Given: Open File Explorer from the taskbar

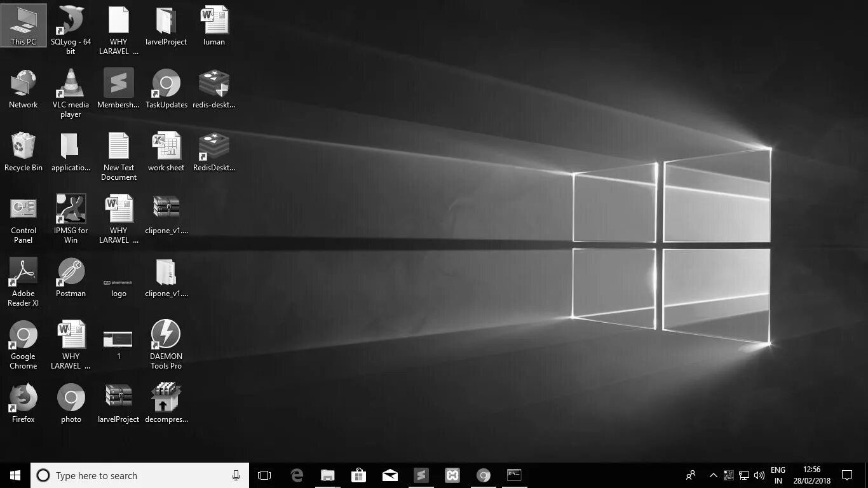Looking at the screenshot, I should tap(328, 475).
